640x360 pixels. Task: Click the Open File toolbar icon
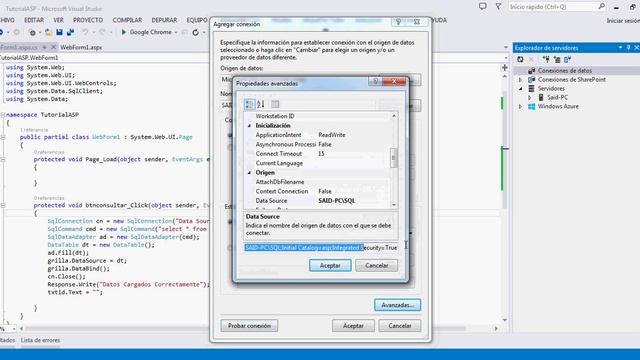pos(48,32)
